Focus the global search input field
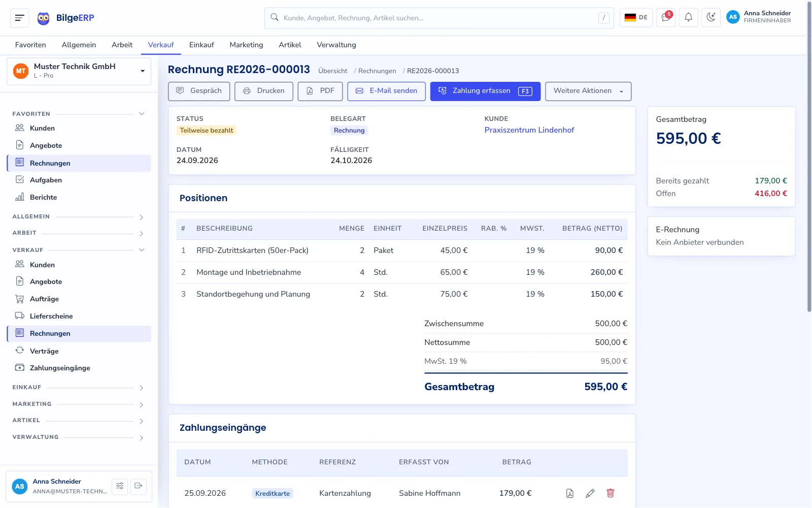 439,18
